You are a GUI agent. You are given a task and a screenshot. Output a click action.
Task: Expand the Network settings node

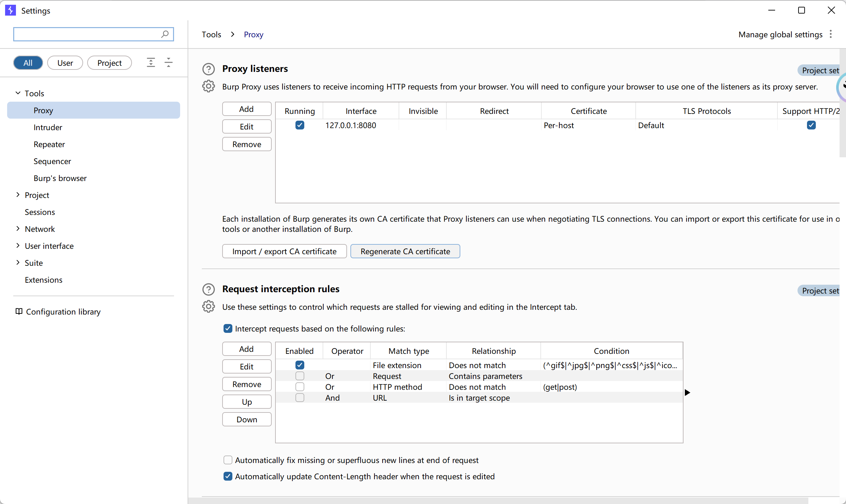point(18,229)
